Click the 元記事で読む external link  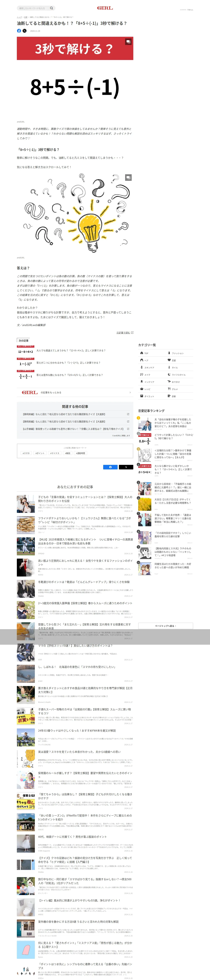tap(125, 333)
